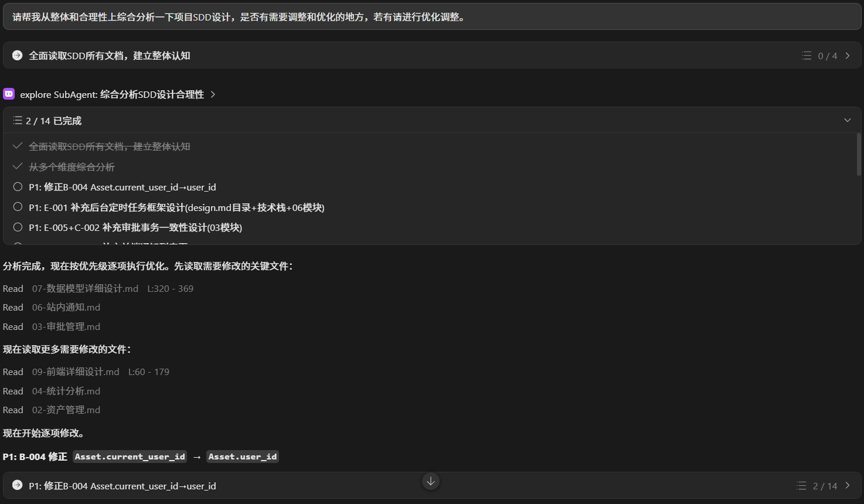Jump to bottom with the down-arrow button
The height and width of the screenshot is (504, 864).
(431, 481)
